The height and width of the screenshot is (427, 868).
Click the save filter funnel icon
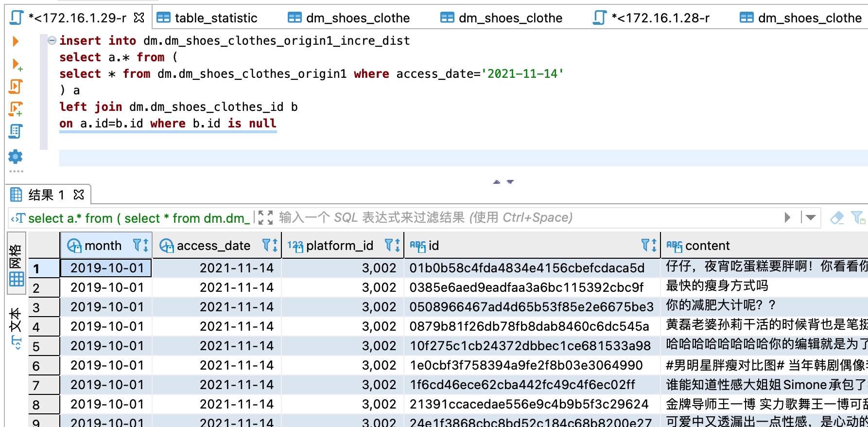click(858, 218)
